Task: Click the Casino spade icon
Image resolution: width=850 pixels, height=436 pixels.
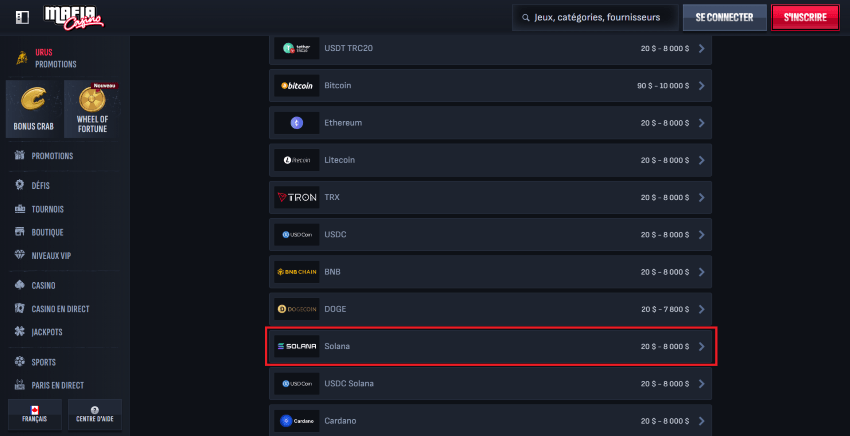Action: click(20, 285)
